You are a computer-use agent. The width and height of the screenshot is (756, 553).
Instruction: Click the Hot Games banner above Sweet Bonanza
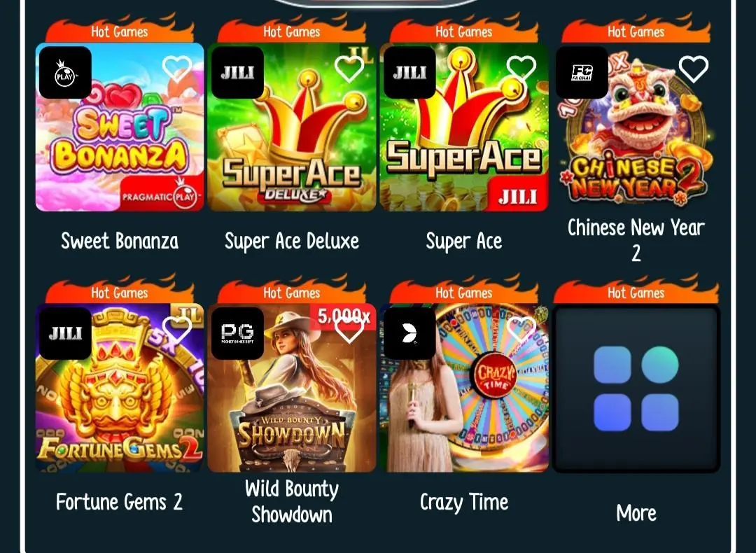(x=120, y=30)
